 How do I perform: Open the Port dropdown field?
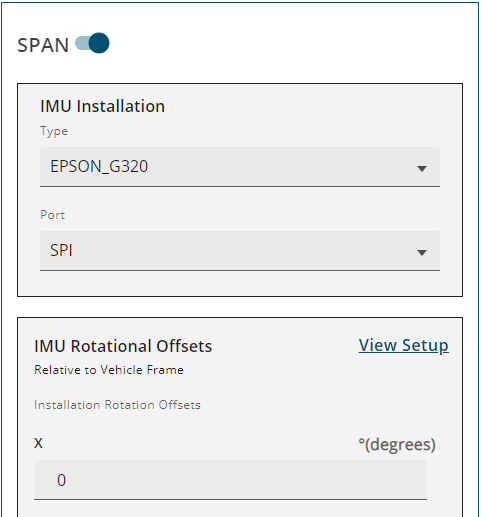(x=240, y=251)
